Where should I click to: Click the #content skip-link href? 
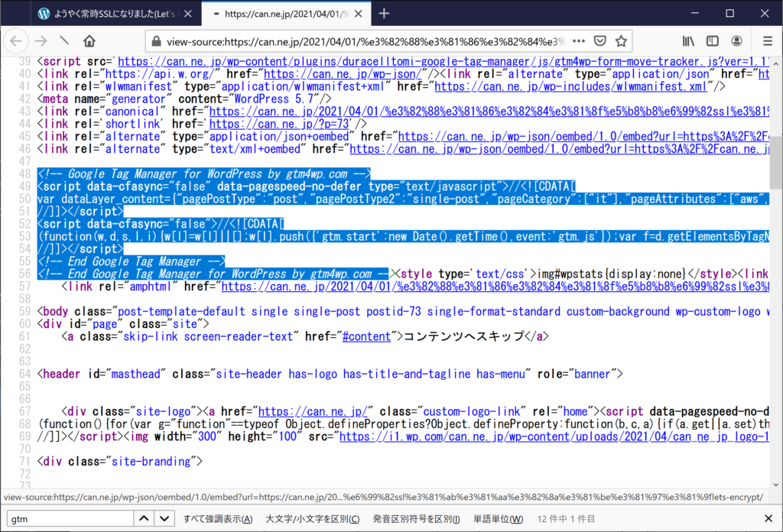(x=366, y=336)
